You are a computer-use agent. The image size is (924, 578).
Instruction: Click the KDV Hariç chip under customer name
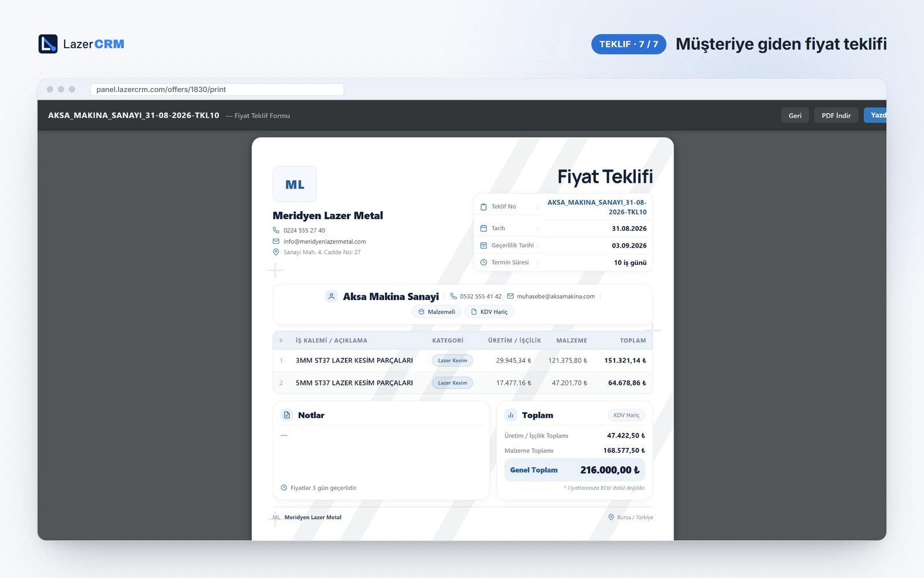coord(489,312)
